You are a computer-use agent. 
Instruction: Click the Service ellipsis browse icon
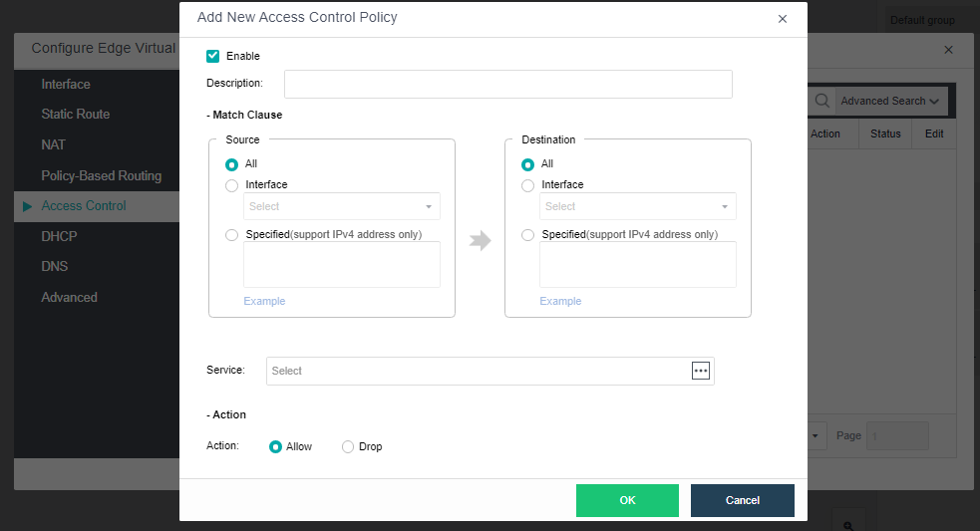pos(700,371)
